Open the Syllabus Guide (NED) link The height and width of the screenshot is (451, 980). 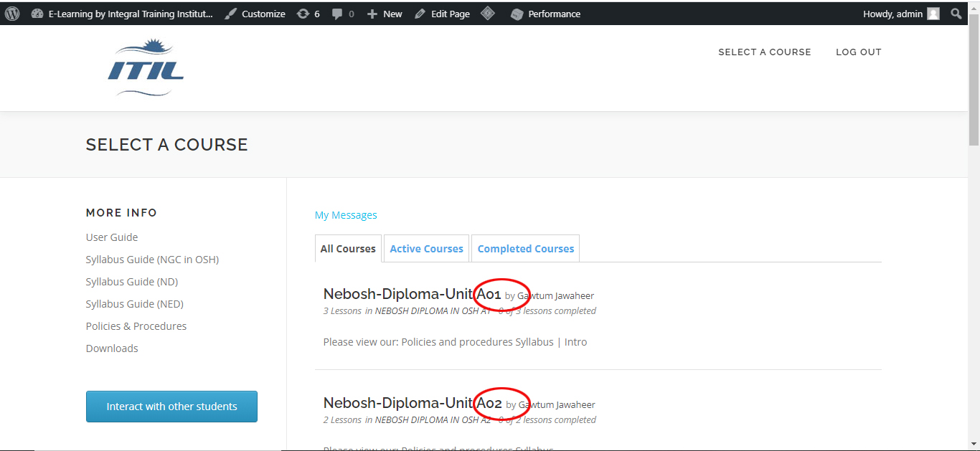(135, 304)
